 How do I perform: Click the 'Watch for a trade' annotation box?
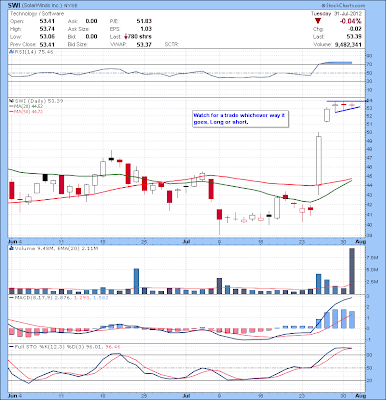coord(240,119)
